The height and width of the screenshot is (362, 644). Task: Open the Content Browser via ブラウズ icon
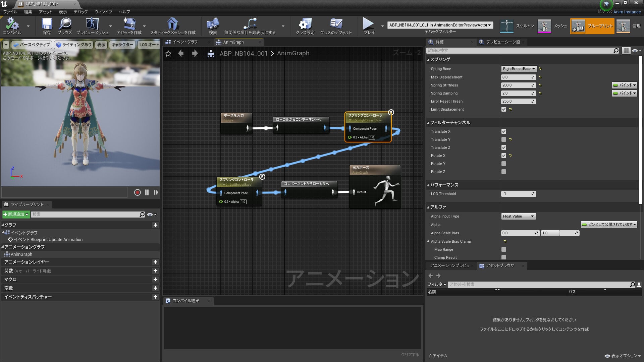pyautogui.click(x=65, y=24)
